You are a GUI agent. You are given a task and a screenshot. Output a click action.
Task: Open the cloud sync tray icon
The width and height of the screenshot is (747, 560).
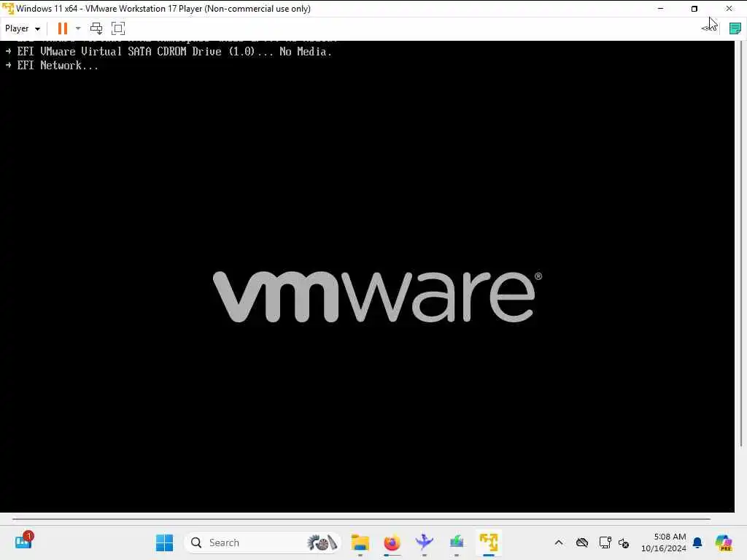click(581, 542)
